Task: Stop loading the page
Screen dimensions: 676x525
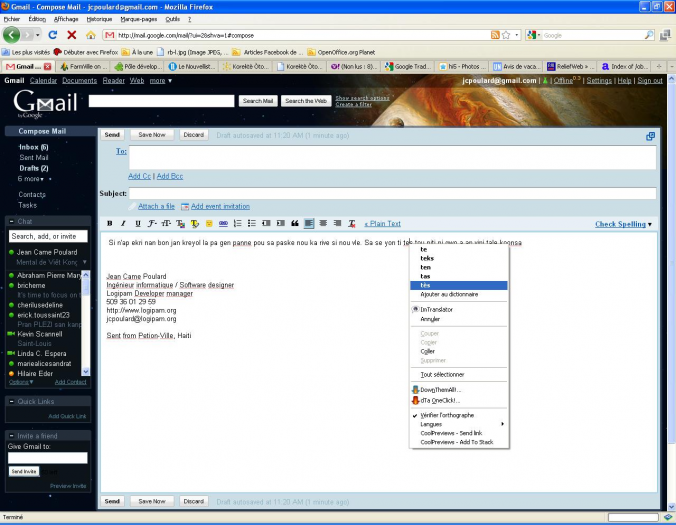Action: [72, 35]
